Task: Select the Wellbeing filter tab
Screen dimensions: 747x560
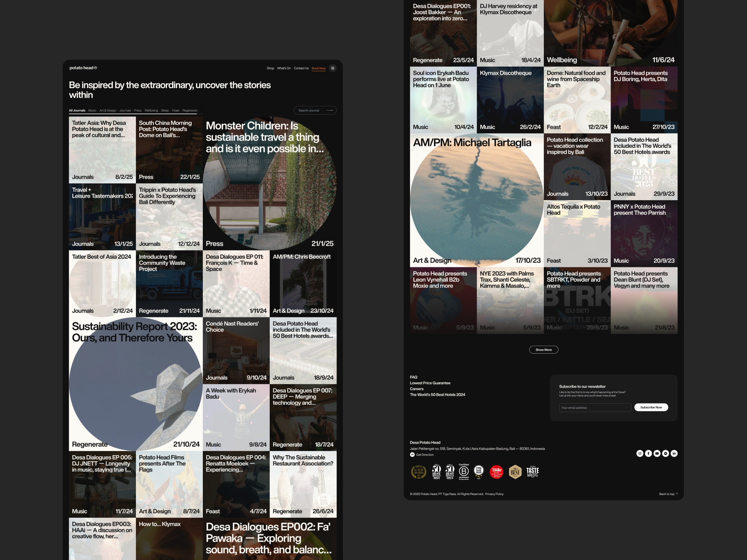Action: [151, 111]
